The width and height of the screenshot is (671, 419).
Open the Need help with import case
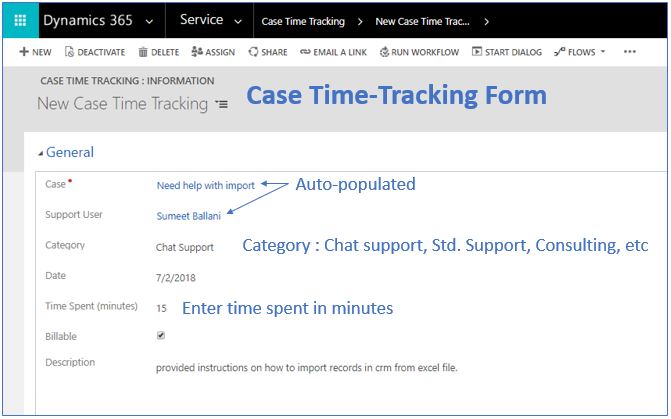(x=205, y=185)
